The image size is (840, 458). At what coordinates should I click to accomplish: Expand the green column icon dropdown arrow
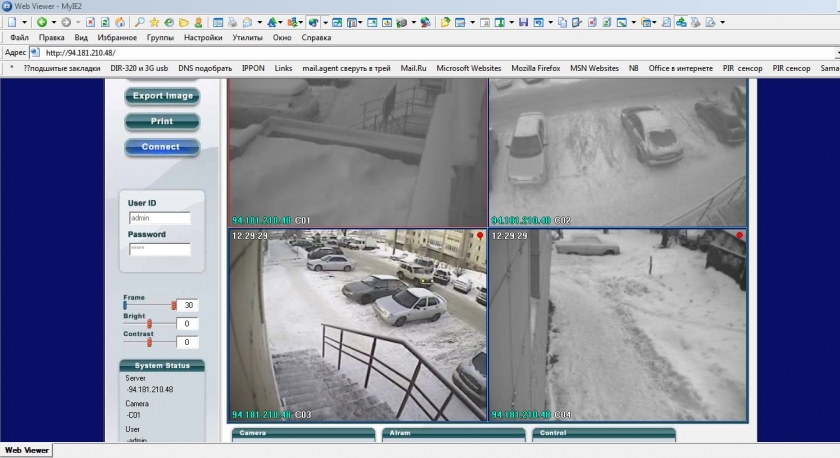[511, 22]
